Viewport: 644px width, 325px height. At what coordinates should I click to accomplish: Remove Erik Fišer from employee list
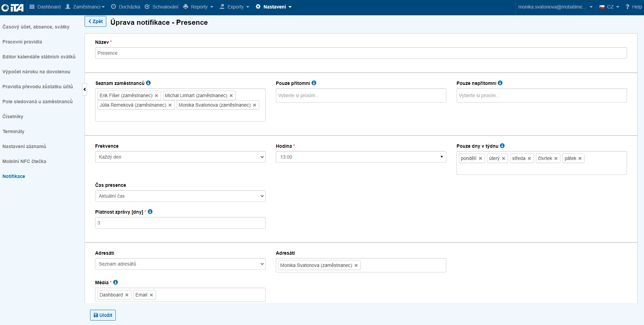(x=156, y=96)
